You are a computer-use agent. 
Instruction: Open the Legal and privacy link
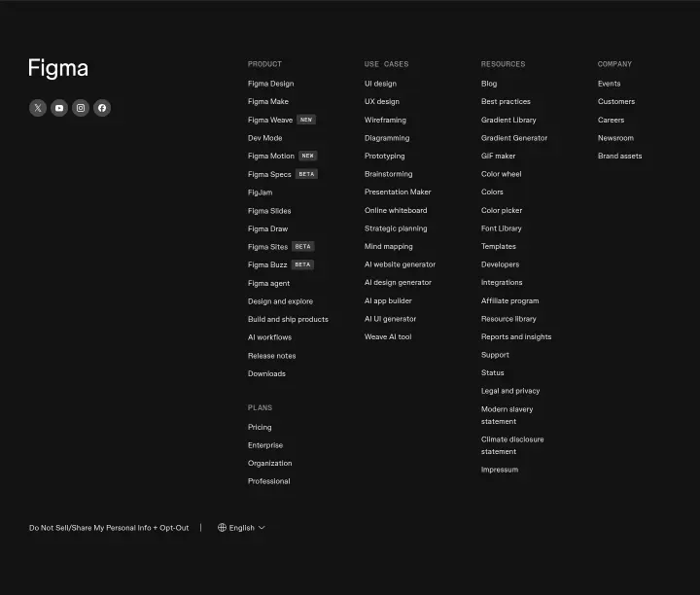(x=510, y=391)
